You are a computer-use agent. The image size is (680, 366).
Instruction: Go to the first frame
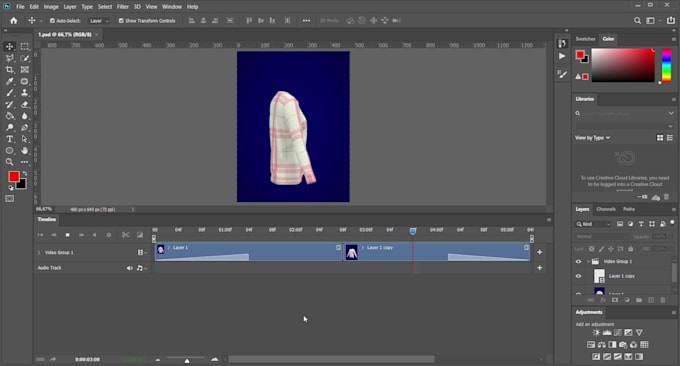click(x=40, y=235)
